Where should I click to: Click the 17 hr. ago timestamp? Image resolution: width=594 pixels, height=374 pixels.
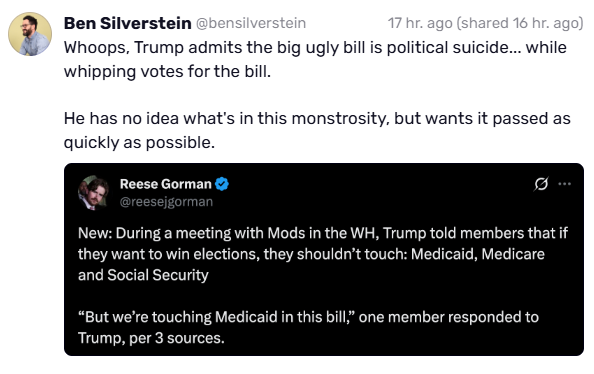point(420,23)
